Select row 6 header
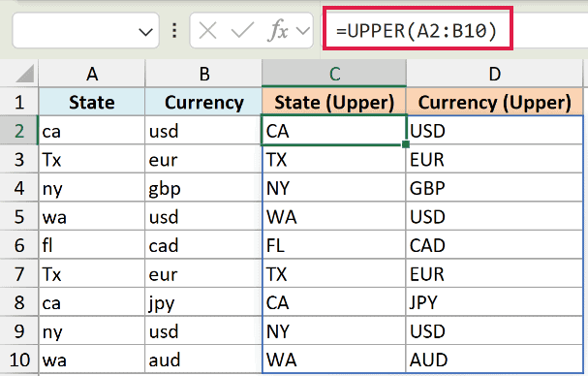Screen dimensions: 588x376 [x=19, y=245]
